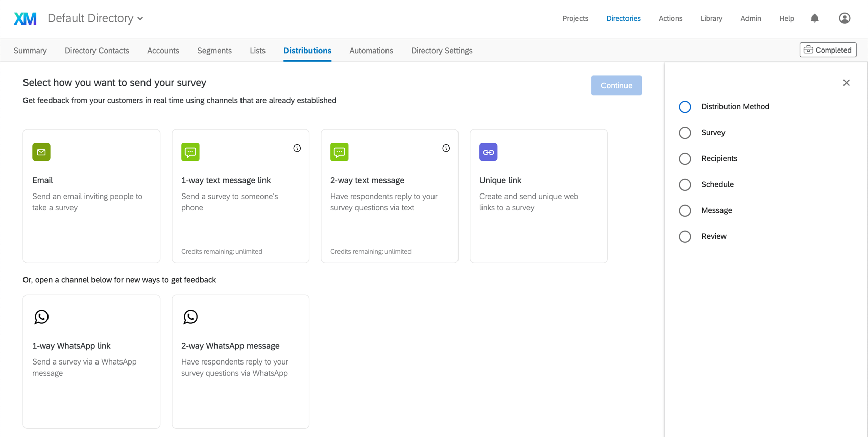Viewport: 868px width, 437px height.
Task: Go to the Accounts tab
Action: coord(163,51)
